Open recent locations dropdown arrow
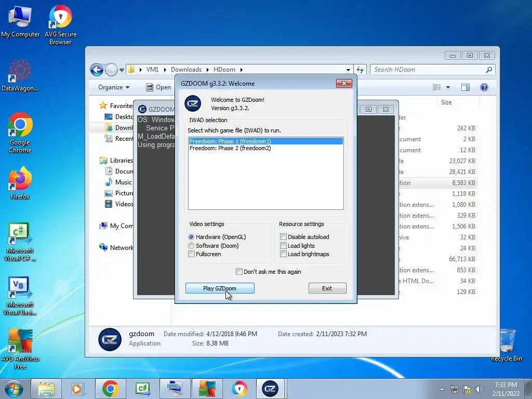 pyautogui.click(x=122, y=70)
